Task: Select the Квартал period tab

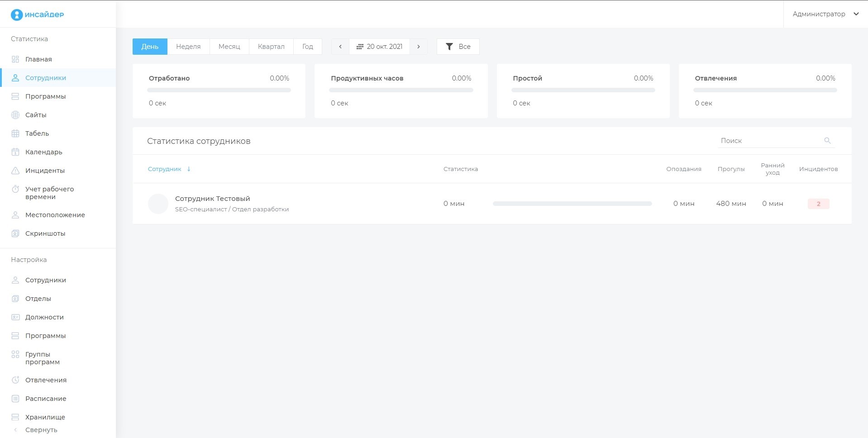Action: coord(271,47)
